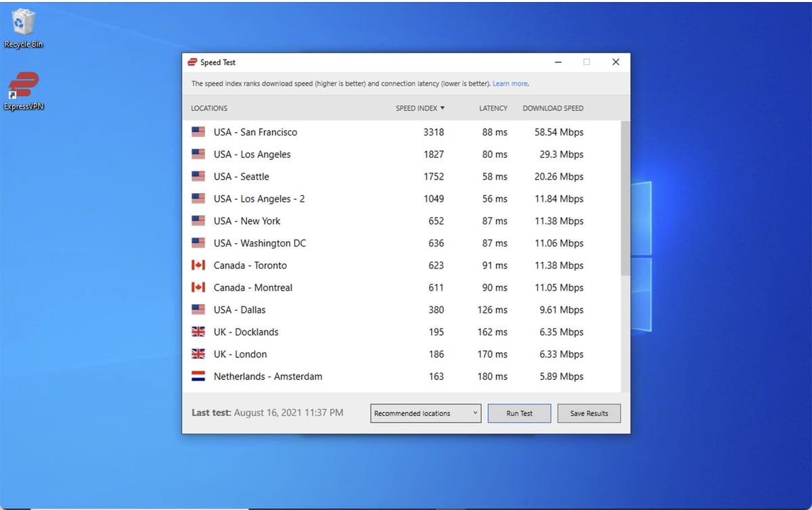Select the ExpressVPN desktop shortcut icon
The image size is (812, 510).
(24, 91)
